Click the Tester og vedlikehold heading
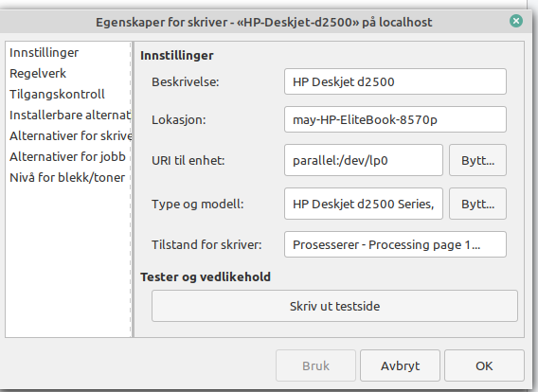The image size is (538, 392). (206, 276)
